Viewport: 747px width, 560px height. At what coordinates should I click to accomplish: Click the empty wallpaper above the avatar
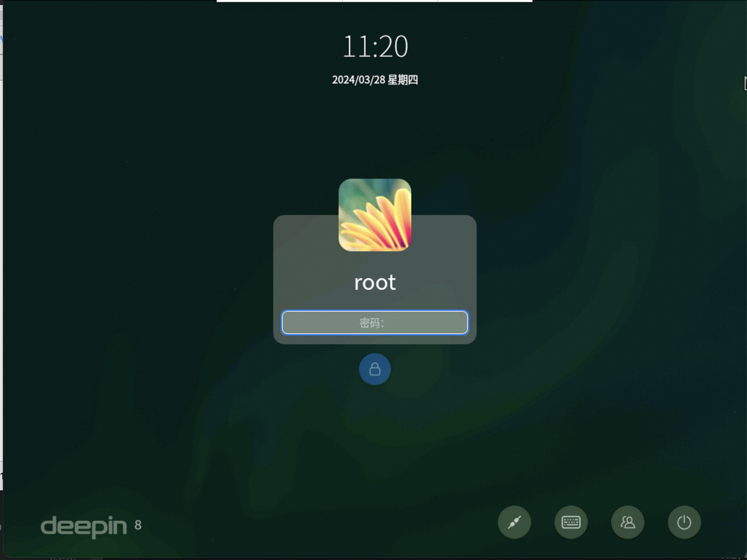pos(375,138)
